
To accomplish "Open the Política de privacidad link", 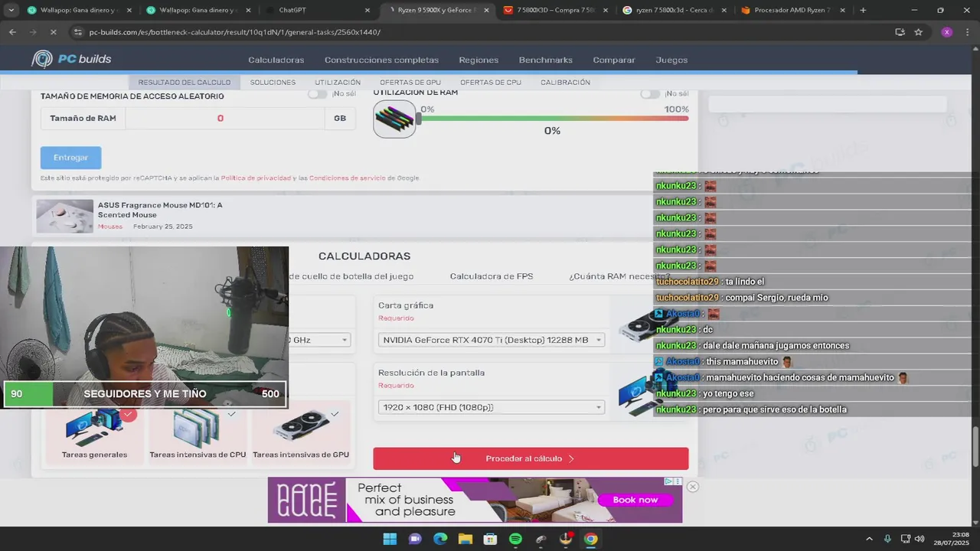I will (x=256, y=178).
